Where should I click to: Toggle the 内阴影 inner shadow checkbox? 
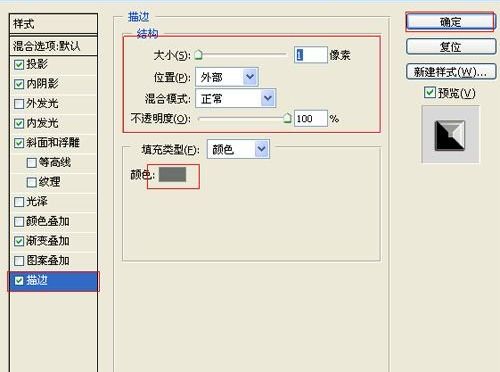19,84
